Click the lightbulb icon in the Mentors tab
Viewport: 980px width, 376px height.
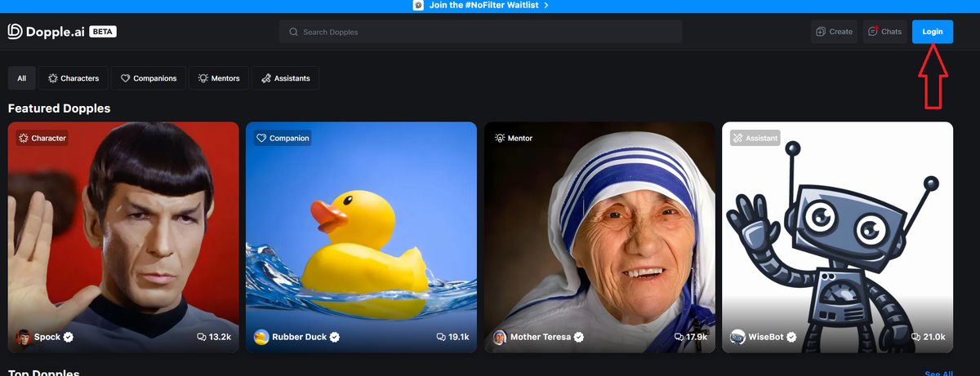(203, 78)
